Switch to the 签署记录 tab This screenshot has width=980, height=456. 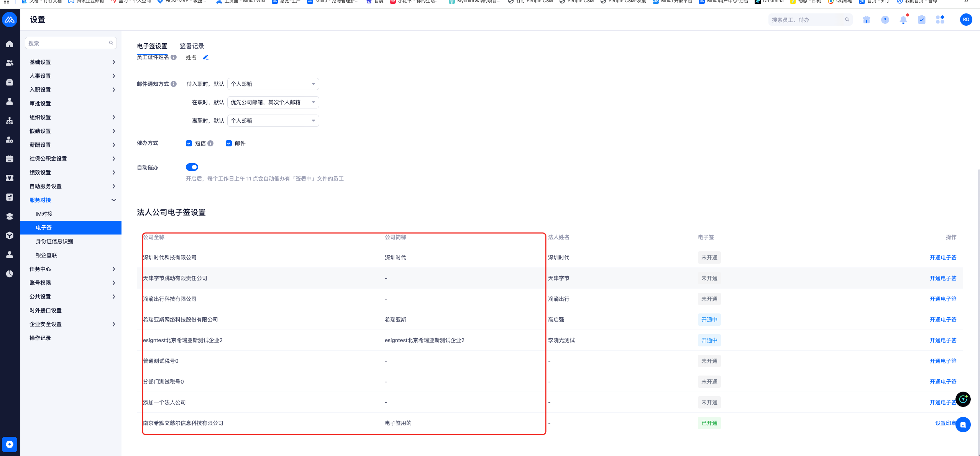[x=192, y=46]
